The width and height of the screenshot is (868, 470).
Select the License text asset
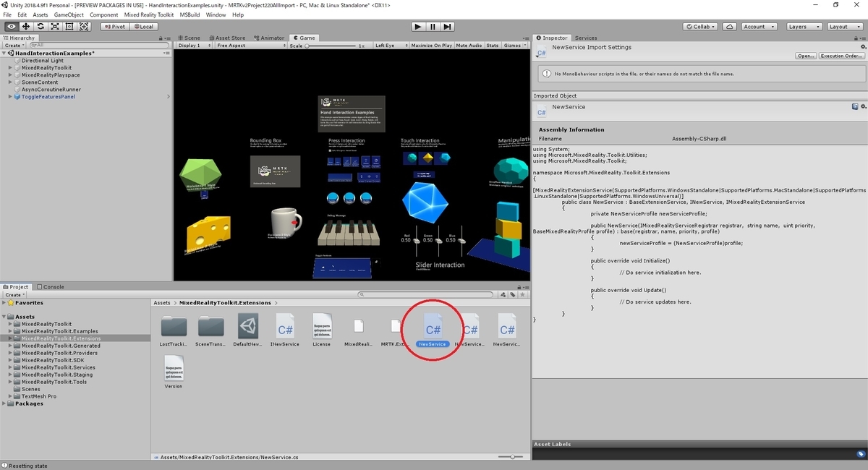322,331
